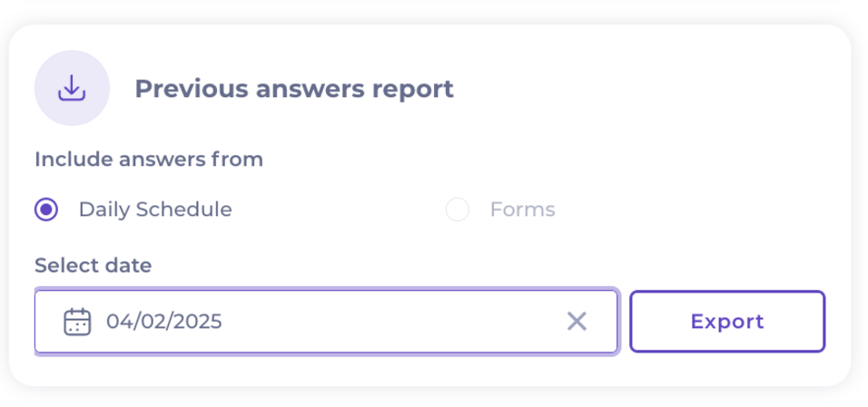Open the date picker via the date box
The height and width of the screenshot is (407, 868).
pos(272,321)
